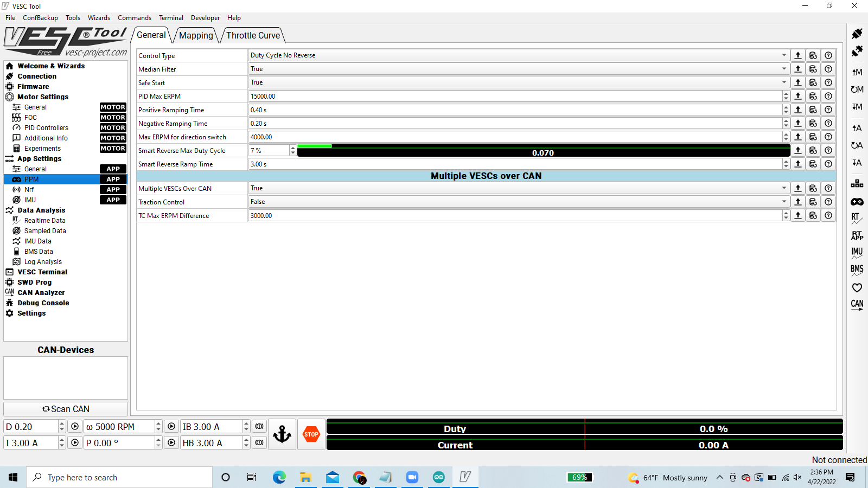Image resolution: width=868 pixels, height=488 pixels.
Task: Open help for PID Max ERPM row
Action: pos(828,96)
